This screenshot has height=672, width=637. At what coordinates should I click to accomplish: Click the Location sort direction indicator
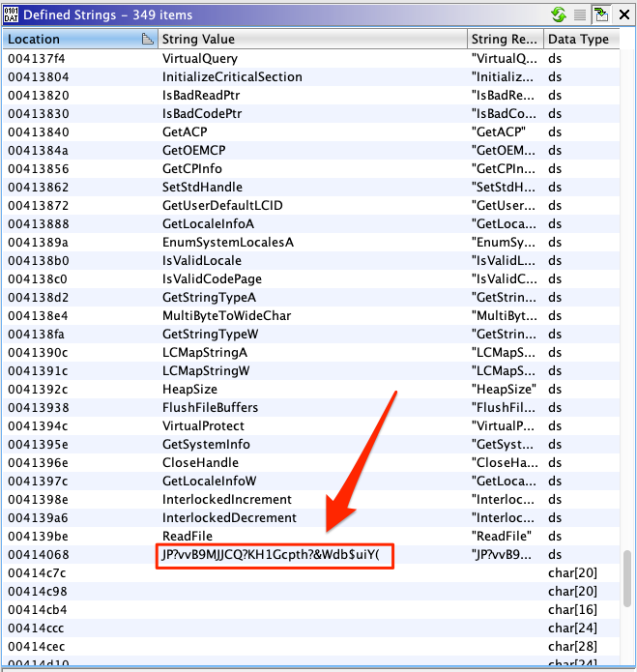tap(147, 40)
